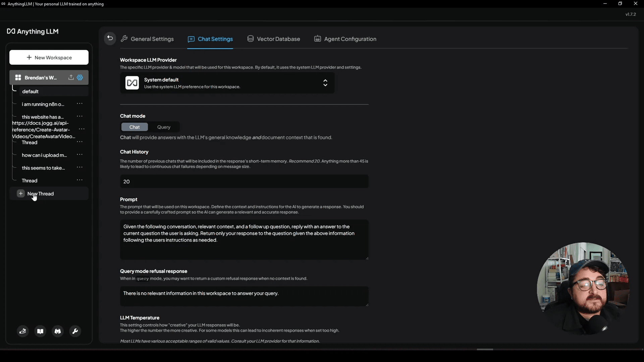
Task: Click the System default provider logo
Action: pos(132,83)
